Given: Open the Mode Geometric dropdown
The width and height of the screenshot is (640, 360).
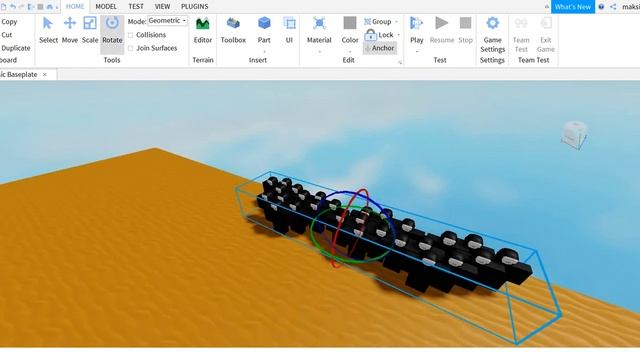Looking at the screenshot, I should (167, 20).
